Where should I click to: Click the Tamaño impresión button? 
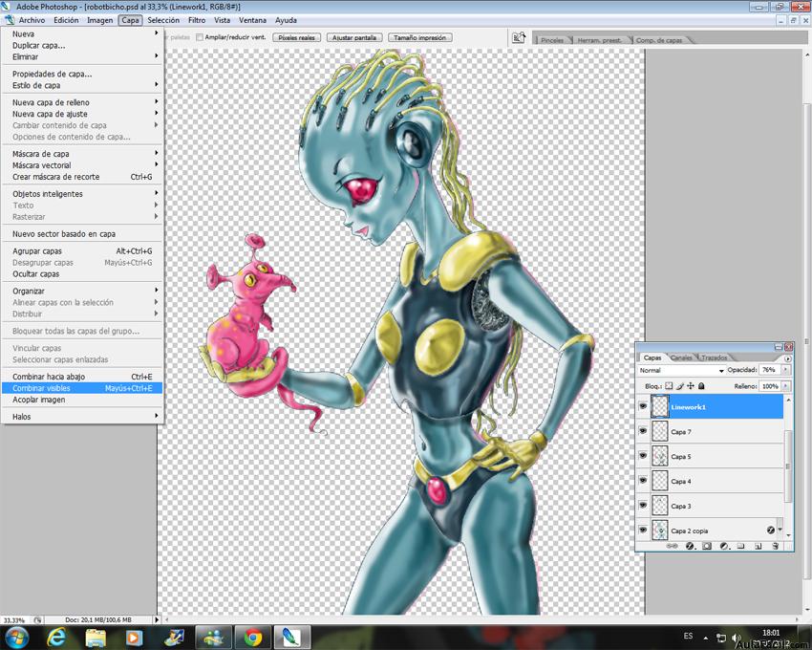tap(419, 37)
